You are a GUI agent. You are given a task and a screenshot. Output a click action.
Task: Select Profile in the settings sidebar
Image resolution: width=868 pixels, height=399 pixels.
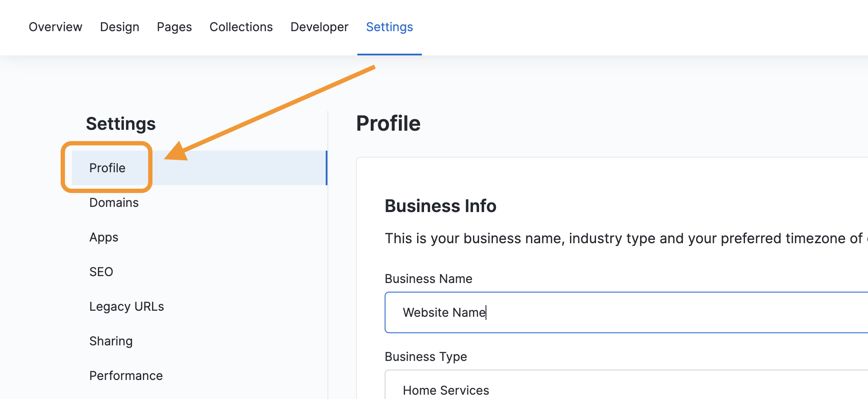[107, 168]
